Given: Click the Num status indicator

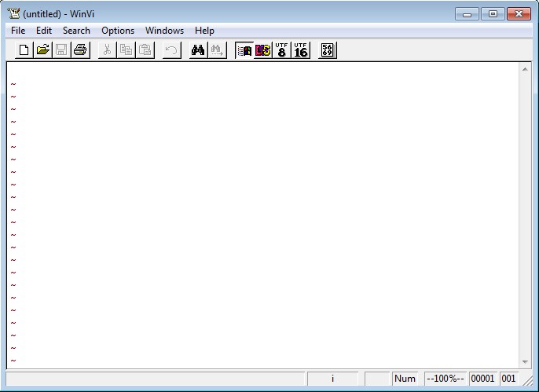Looking at the screenshot, I should click(405, 379).
